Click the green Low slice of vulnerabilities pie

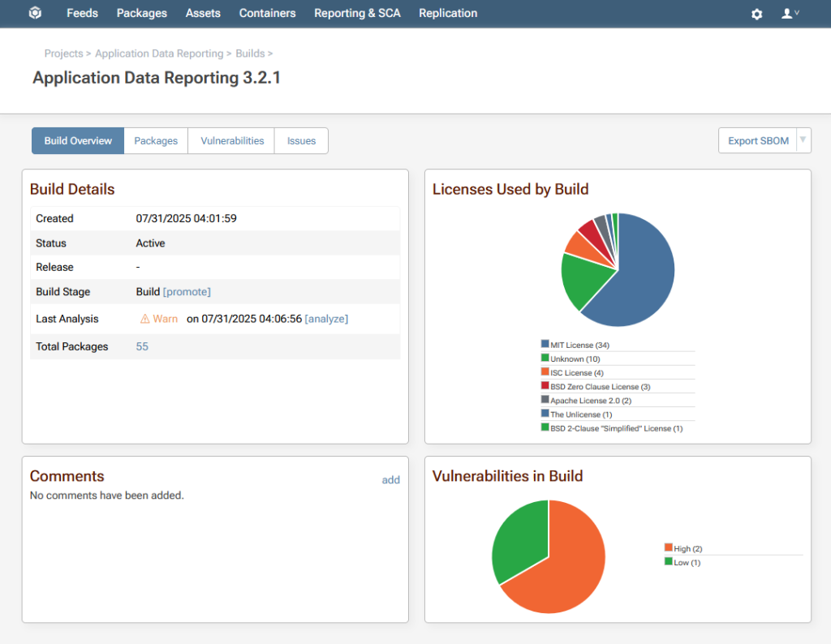tap(516, 535)
